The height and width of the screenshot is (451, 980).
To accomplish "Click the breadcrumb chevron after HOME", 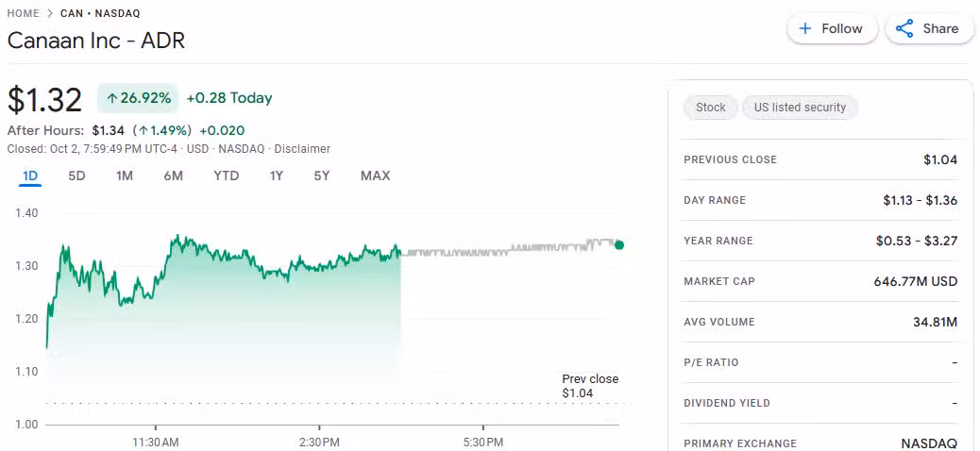I will 50,13.
